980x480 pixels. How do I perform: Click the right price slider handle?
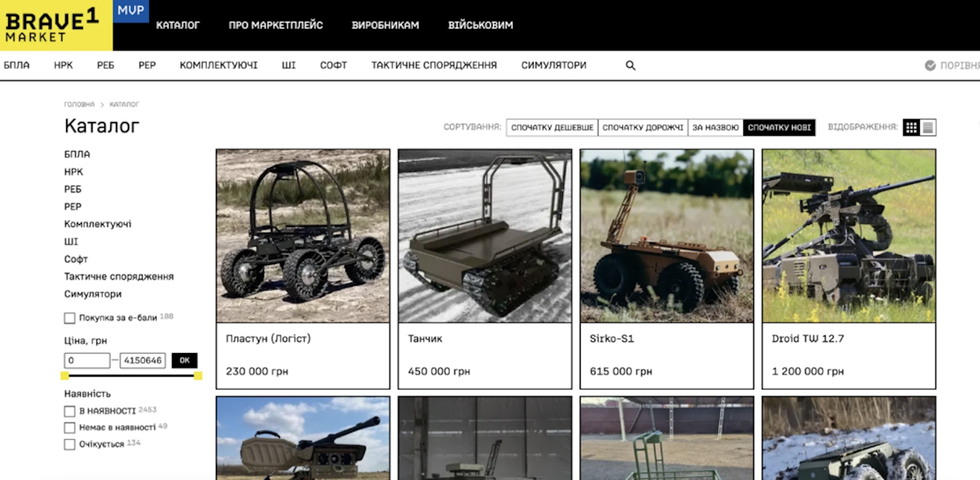point(198,376)
